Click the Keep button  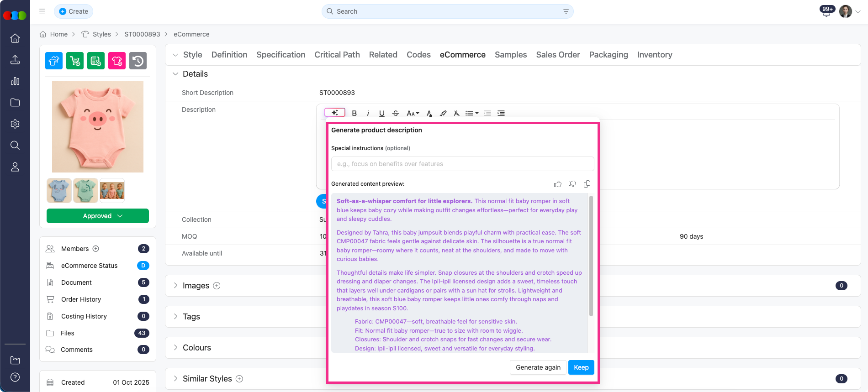pos(581,367)
